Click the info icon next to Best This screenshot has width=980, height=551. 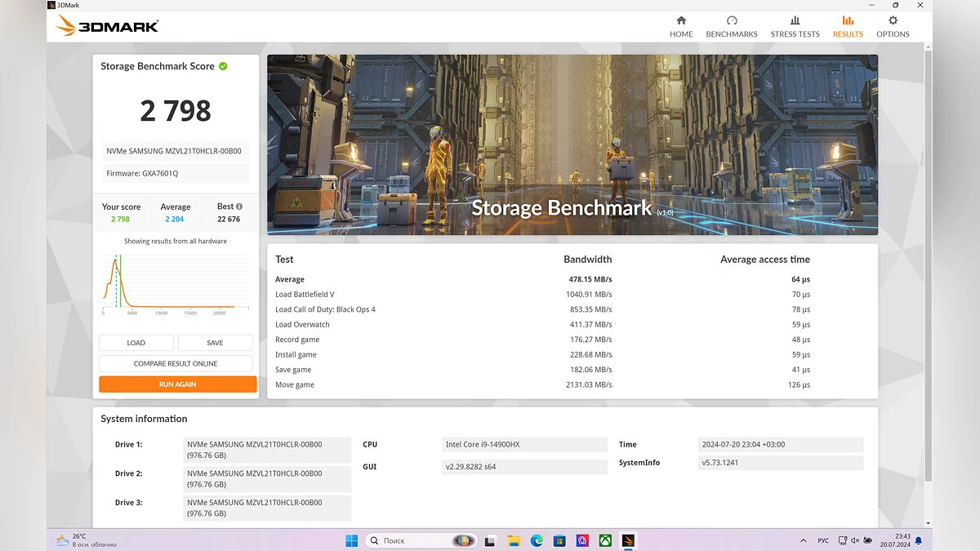tap(239, 207)
